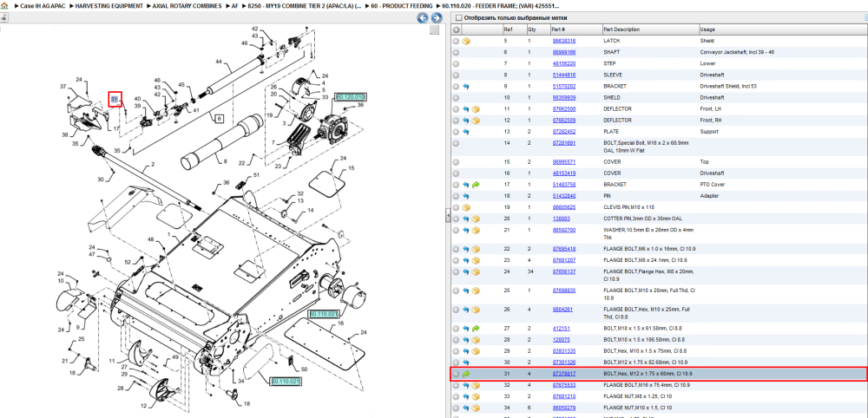The height and width of the screenshot is (418, 868).
Task: Click the blue arrow icon in Ref 30 BOLT row
Action: click(x=466, y=362)
